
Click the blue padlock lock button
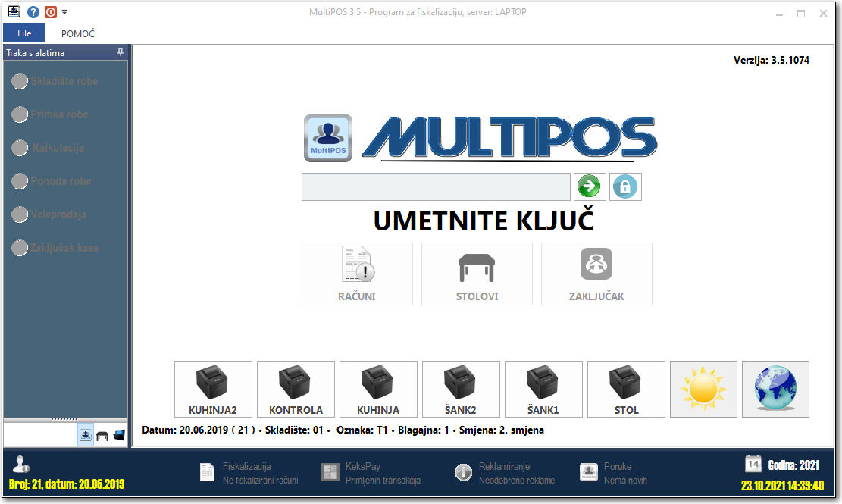[625, 186]
